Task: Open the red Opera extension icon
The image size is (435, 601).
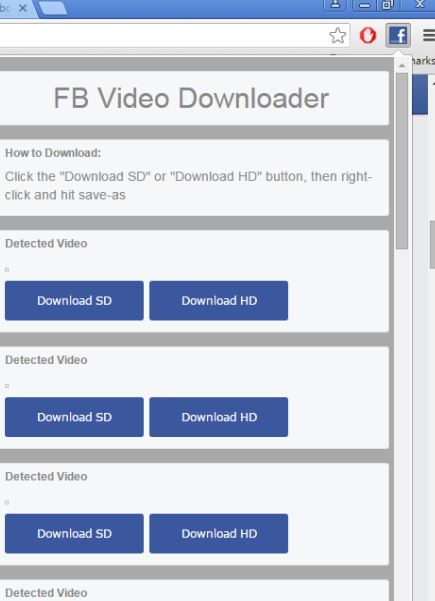Action: pos(368,36)
